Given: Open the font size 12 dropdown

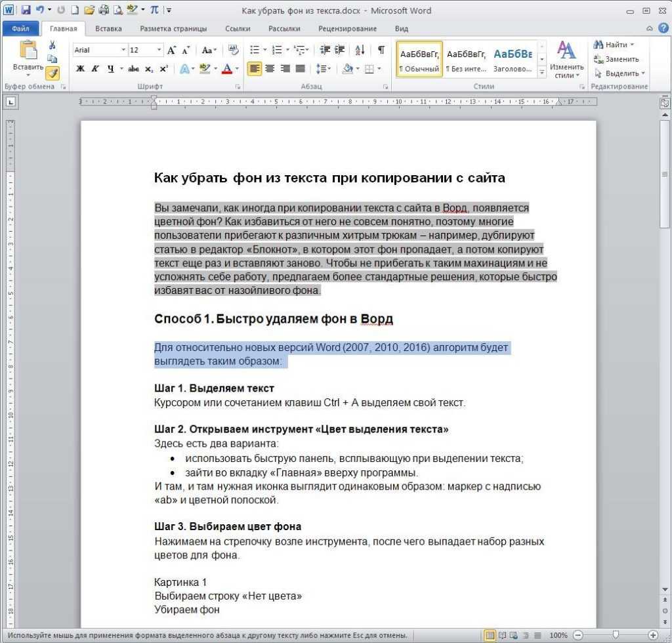Looking at the screenshot, I should [159, 50].
